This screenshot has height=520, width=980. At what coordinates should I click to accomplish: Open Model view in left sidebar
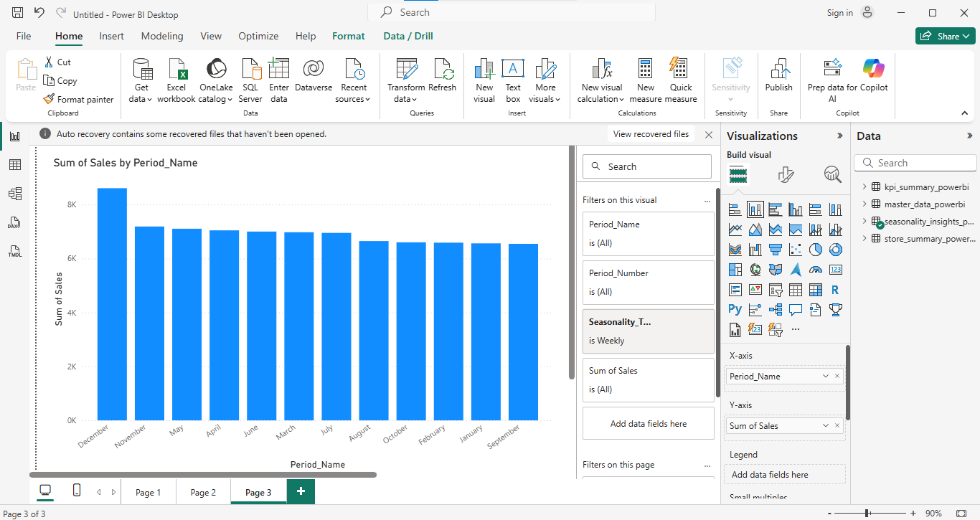coord(14,194)
